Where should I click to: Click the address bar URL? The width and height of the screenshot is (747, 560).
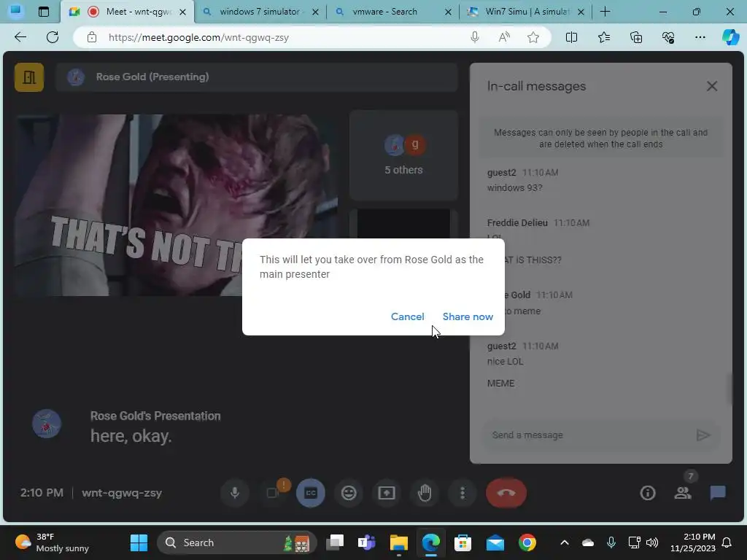click(198, 38)
